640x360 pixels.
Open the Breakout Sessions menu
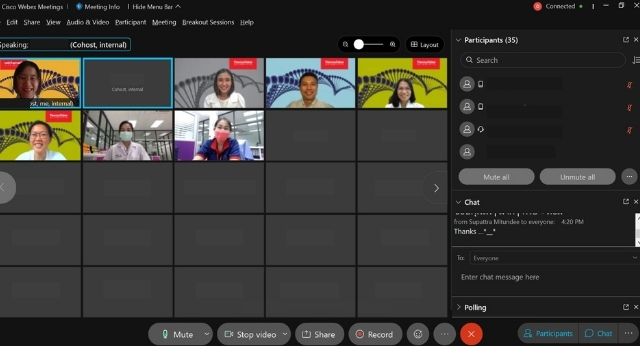[x=208, y=22]
